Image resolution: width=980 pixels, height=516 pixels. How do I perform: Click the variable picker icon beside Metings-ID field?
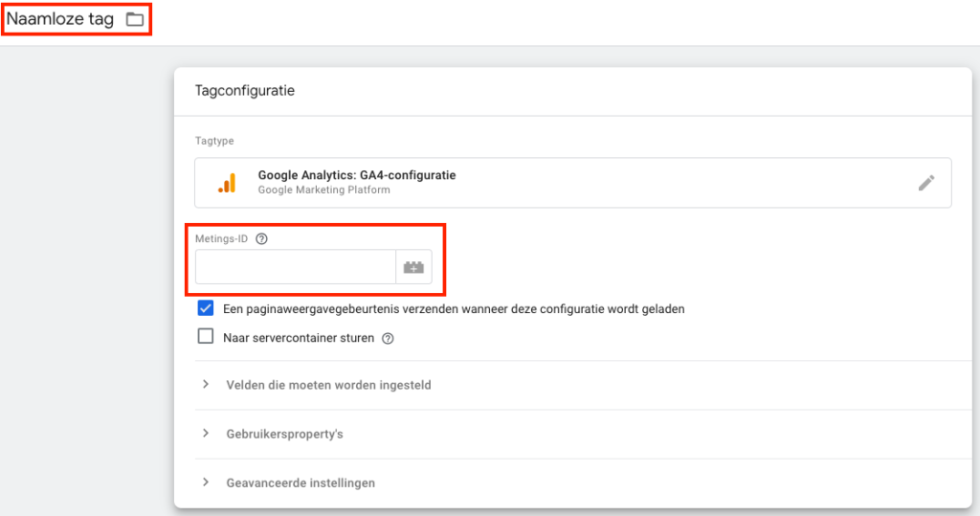point(413,267)
